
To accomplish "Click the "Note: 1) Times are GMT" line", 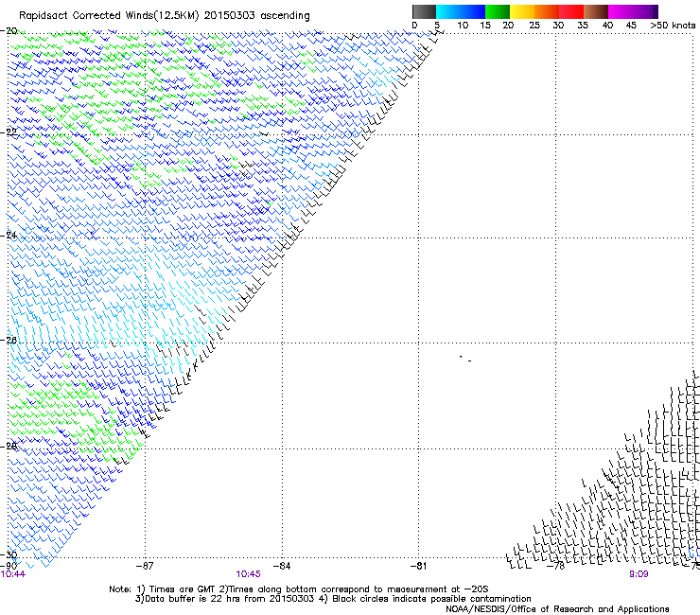I will point(298,589).
